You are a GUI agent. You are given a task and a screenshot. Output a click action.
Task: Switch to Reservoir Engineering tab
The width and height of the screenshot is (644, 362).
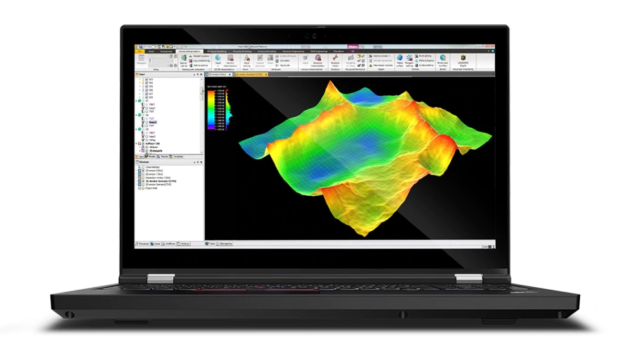293,52
